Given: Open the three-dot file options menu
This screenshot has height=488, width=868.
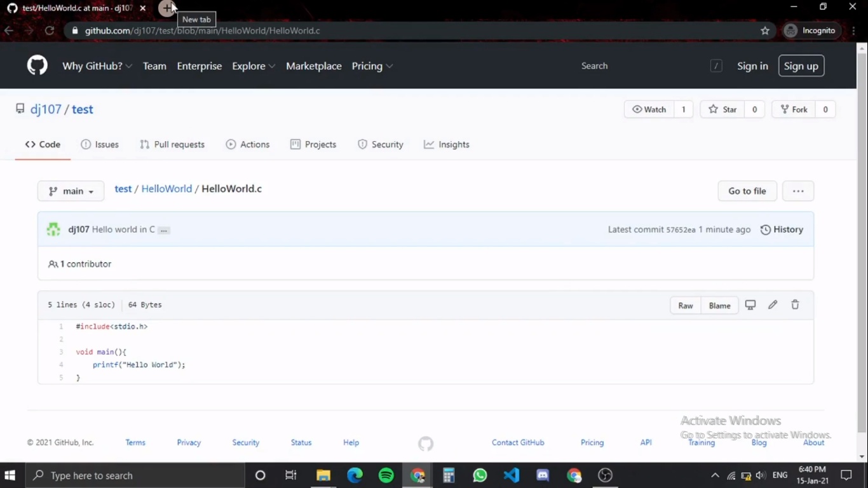Looking at the screenshot, I should (798, 191).
